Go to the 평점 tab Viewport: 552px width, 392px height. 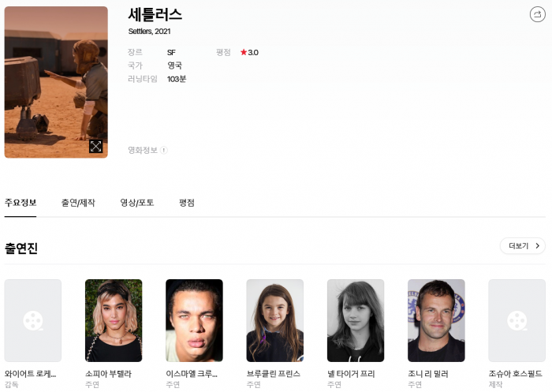click(187, 203)
